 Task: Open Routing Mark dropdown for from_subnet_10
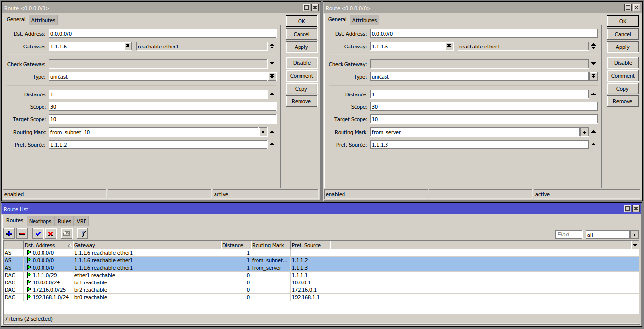click(263, 132)
